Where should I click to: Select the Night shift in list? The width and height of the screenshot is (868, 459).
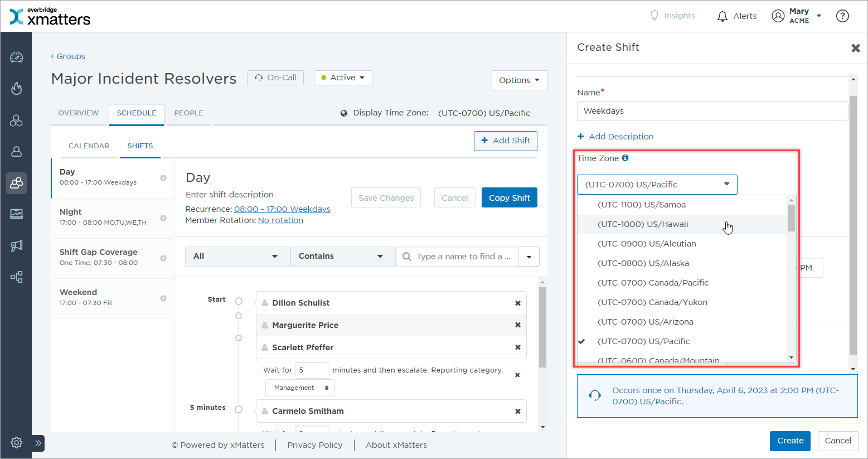[113, 218]
